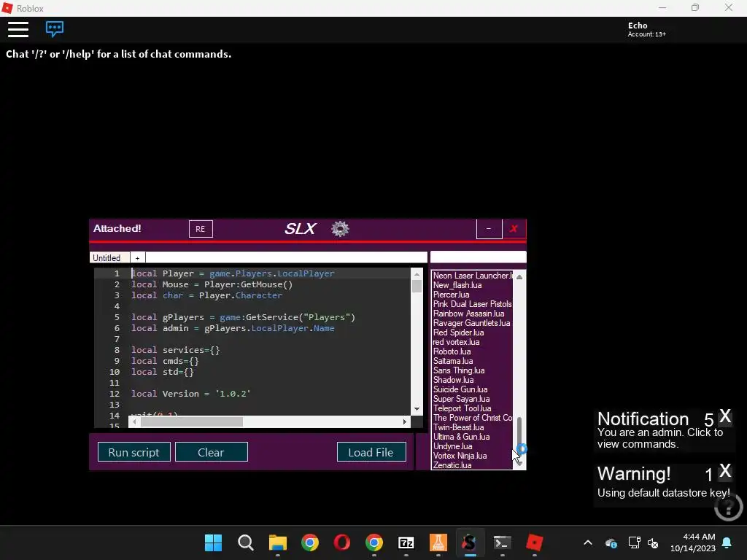This screenshot has height=560, width=747.
Task: Select Roboto.lua script
Action: tap(472, 352)
